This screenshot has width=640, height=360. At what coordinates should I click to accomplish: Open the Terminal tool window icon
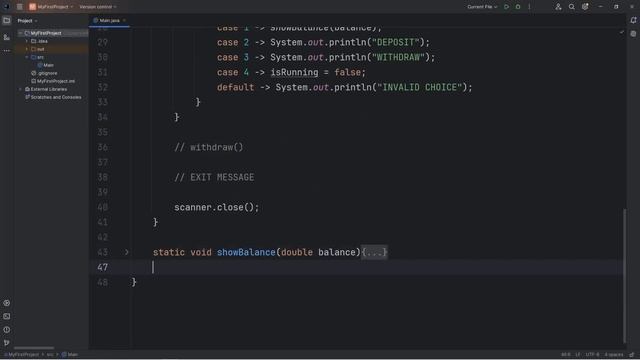coord(7,316)
